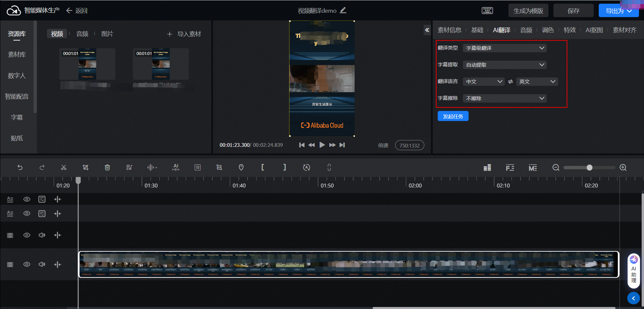Set in-point with left bracket icon
644x309 pixels.
(263, 167)
